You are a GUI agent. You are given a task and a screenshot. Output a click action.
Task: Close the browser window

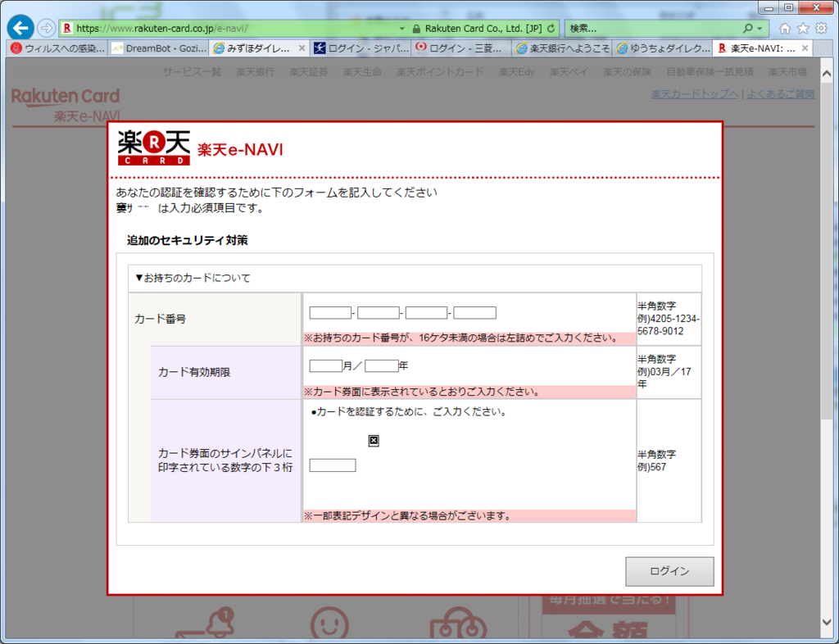pos(816,7)
